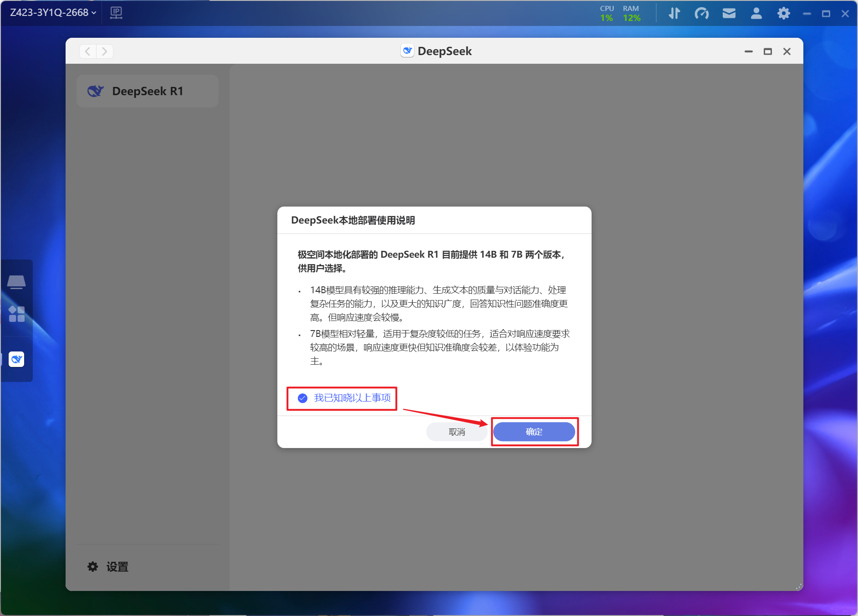Minimize the outer client window
The image size is (858, 616).
[807, 14]
